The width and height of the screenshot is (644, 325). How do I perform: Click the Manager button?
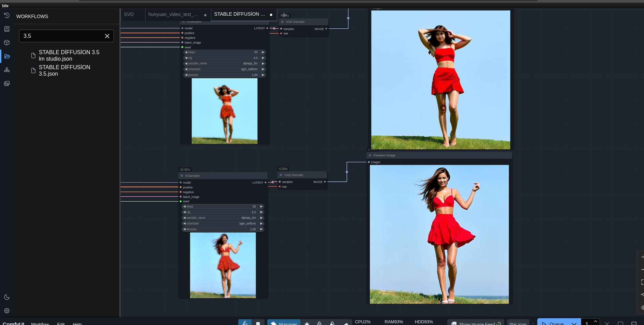click(284, 323)
